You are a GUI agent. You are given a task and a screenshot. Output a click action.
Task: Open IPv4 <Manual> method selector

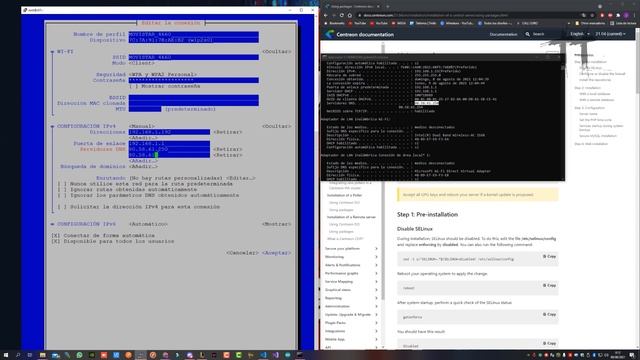click(142, 127)
